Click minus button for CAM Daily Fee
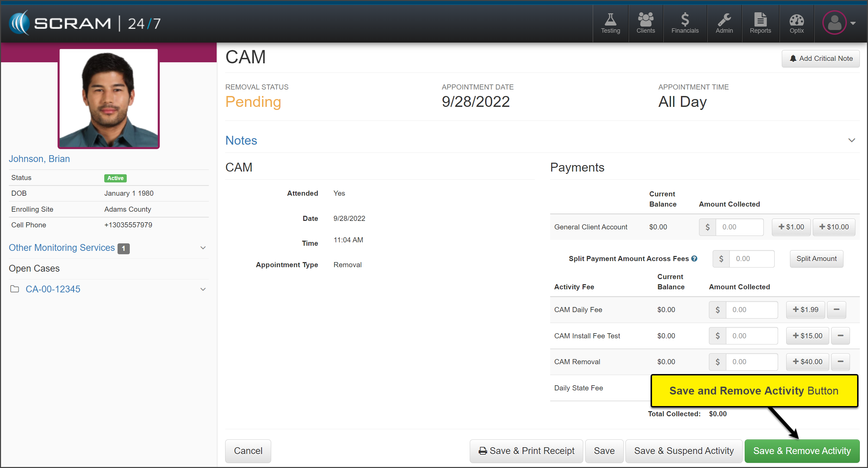The width and height of the screenshot is (868, 468). (836, 310)
